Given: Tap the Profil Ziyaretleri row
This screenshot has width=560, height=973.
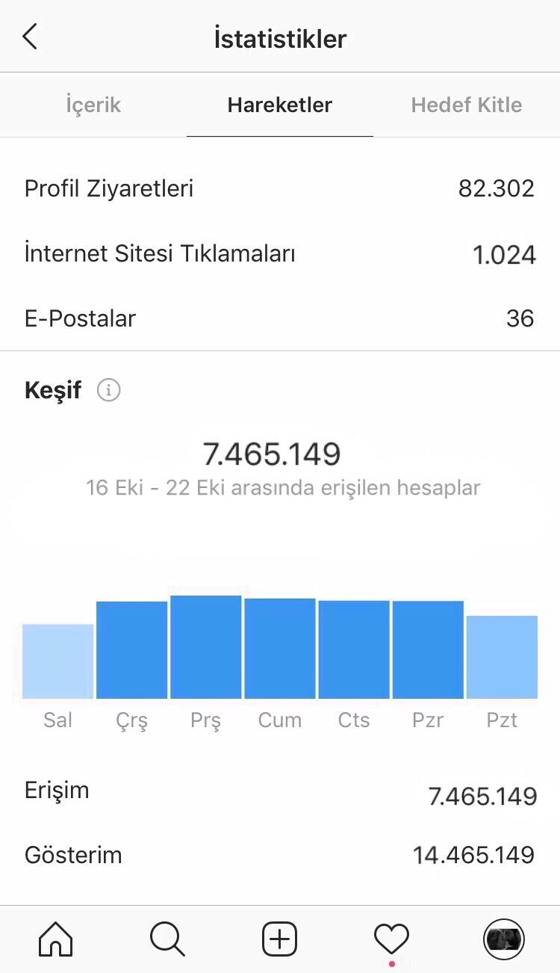Looking at the screenshot, I should [280, 188].
